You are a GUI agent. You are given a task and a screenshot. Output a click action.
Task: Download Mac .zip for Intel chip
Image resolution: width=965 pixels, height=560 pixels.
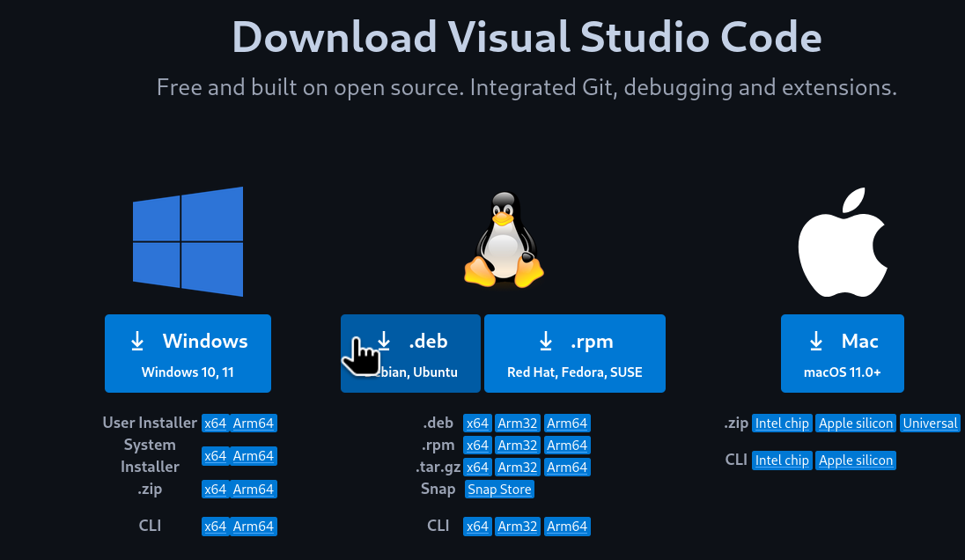(782, 424)
